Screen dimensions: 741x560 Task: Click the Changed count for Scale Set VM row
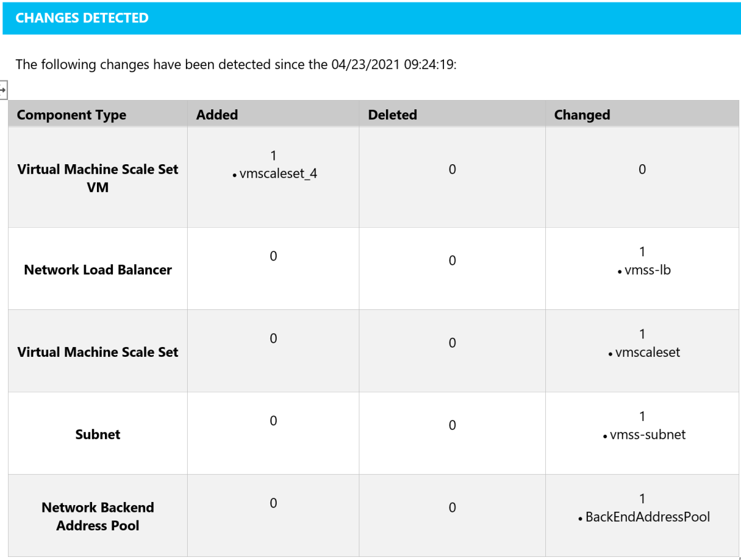(642, 169)
